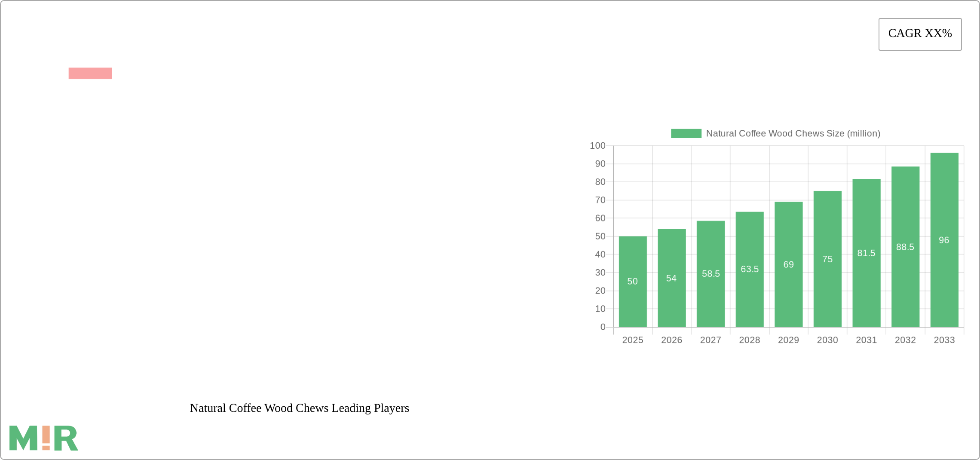This screenshot has height=460, width=980.
Task: Select the 2025 bar labeled 50
Action: [x=633, y=282]
